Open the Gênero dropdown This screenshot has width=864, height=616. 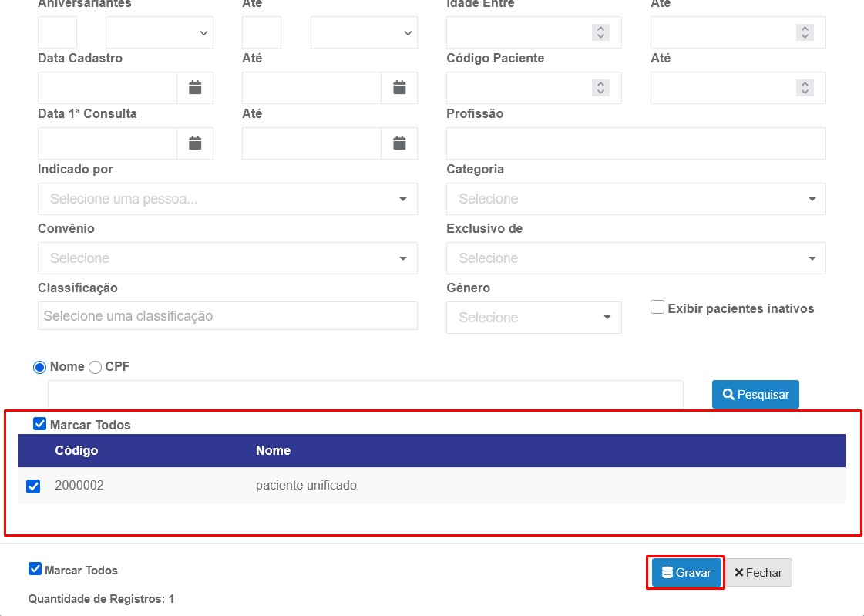click(x=533, y=318)
